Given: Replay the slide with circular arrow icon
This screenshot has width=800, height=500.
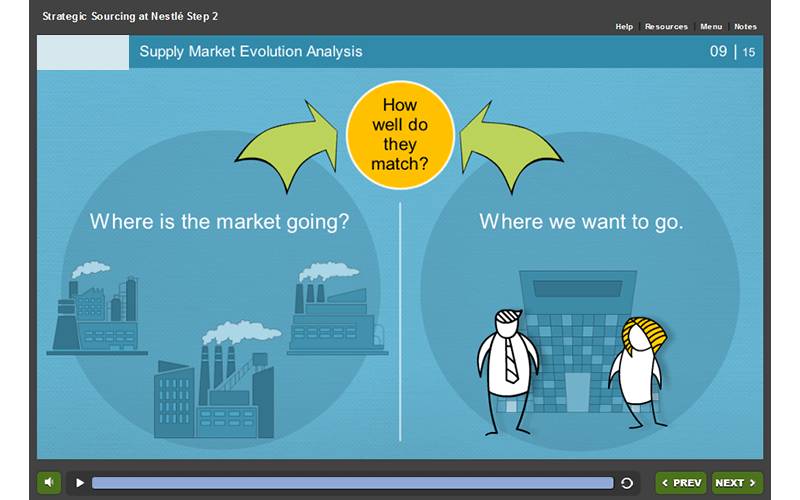Looking at the screenshot, I should [627, 483].
